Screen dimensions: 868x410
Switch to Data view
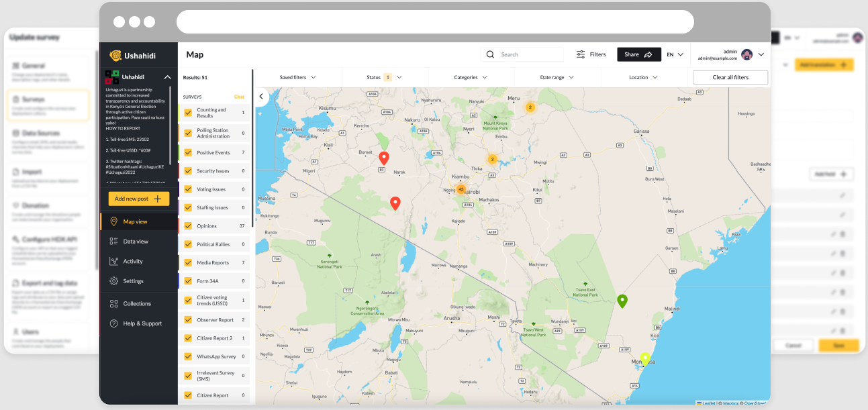pos(135,242)
